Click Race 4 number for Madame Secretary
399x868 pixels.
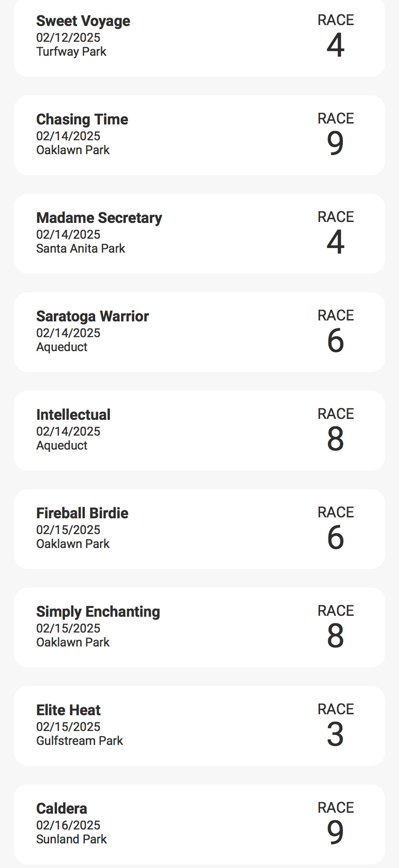pyautogui.click(x=335, y=242)
